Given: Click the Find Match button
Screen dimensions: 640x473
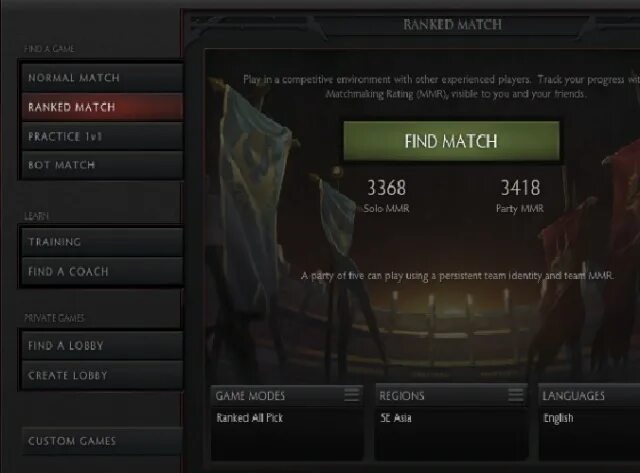Looking at the screenshot, I should 451,141.
